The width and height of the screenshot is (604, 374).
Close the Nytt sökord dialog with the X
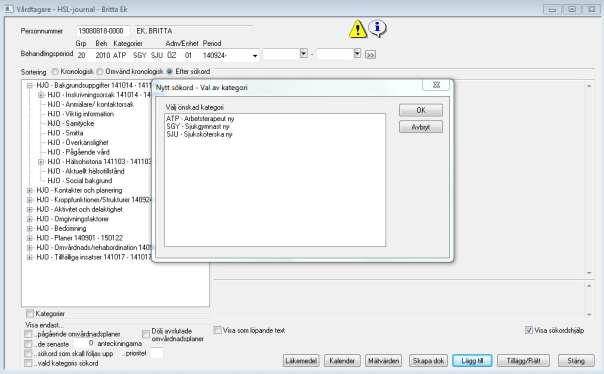click(x=436, y=85)
